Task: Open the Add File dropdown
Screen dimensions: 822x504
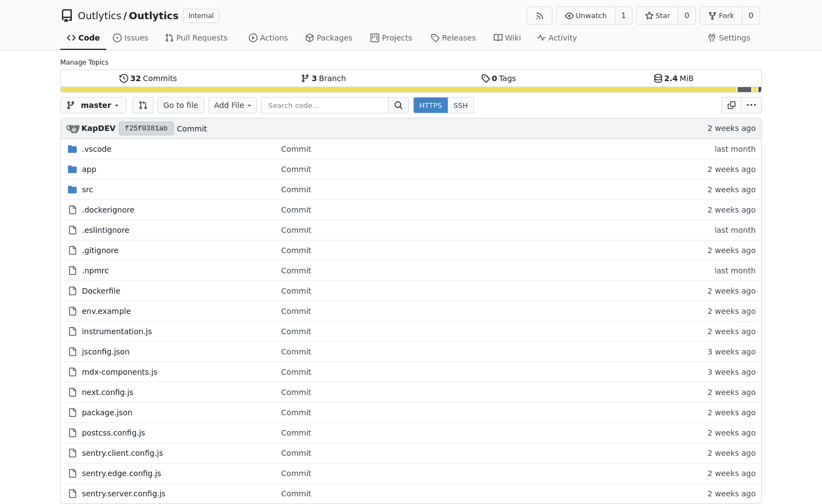Action: point(232,105)
